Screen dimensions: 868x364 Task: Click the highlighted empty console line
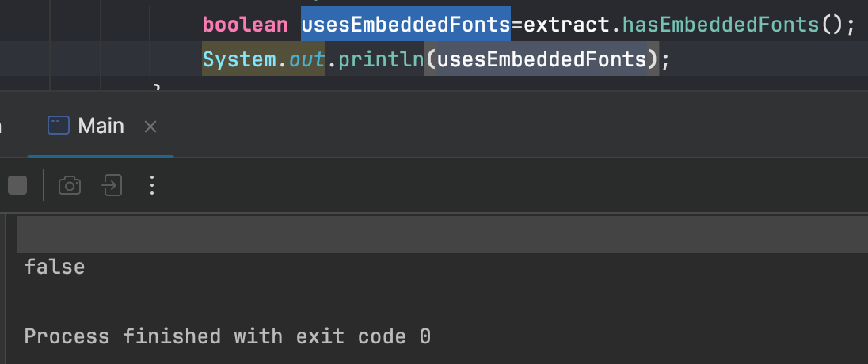[x=442, y=234]
